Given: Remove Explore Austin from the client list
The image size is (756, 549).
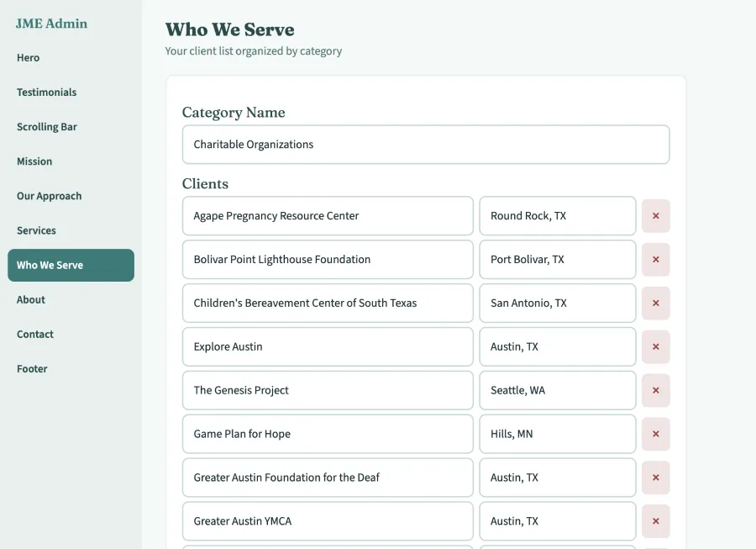Looking at the screenshot, I should tap(655, 346).
